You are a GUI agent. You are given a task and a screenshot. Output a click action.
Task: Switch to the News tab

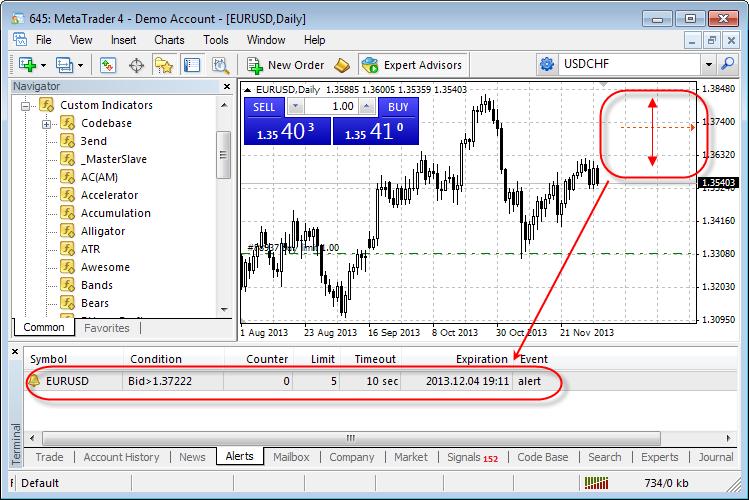coord(192,457)
